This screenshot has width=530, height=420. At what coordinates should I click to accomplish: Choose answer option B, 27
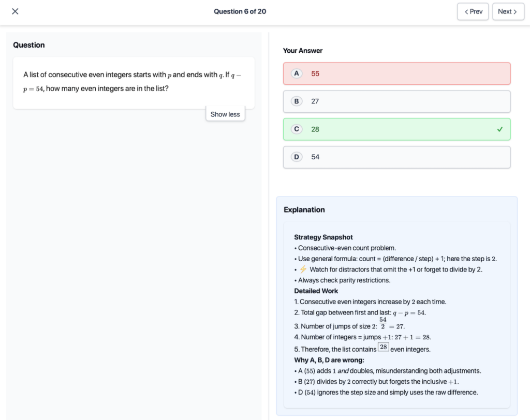point(396,101)
